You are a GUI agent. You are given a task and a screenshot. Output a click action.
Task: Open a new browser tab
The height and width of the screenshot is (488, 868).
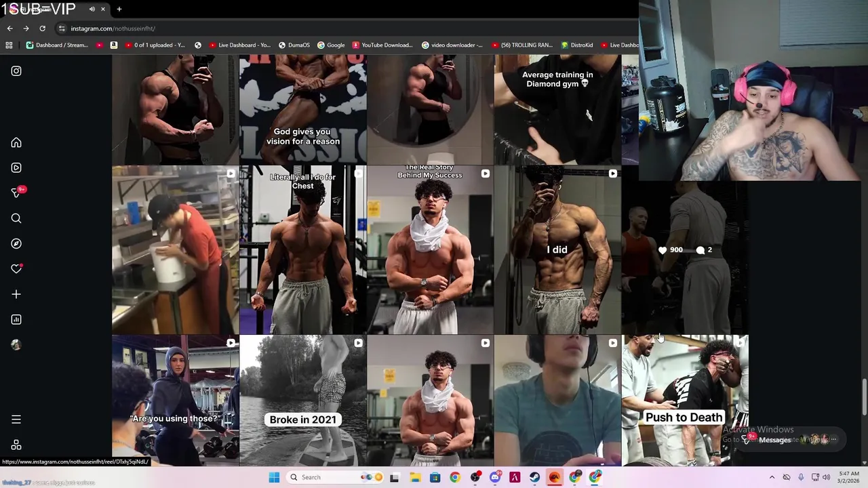click(x=119, y=9)
